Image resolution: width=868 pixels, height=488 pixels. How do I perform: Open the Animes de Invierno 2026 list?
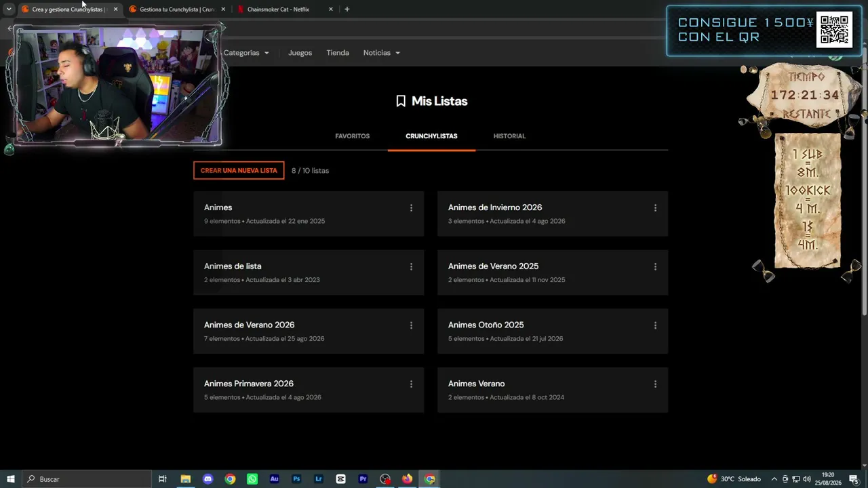click(x=553, y=213)
